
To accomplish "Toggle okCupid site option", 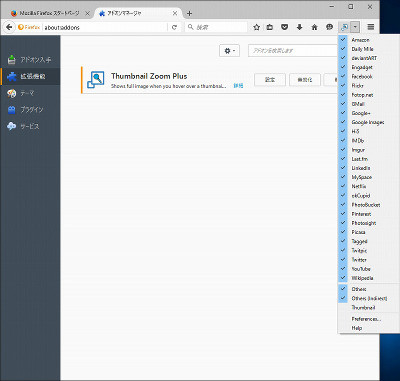I will point(368,196).
